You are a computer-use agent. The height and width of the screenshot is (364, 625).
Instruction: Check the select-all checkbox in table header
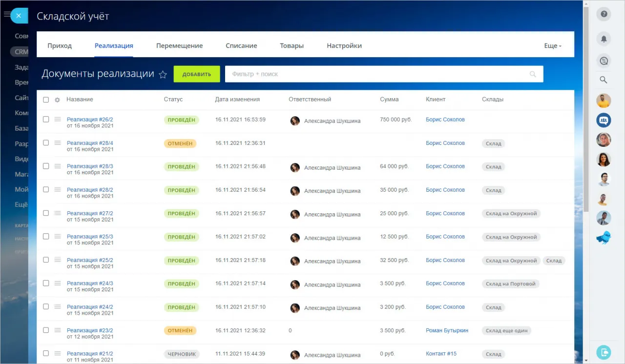(45, 99)
